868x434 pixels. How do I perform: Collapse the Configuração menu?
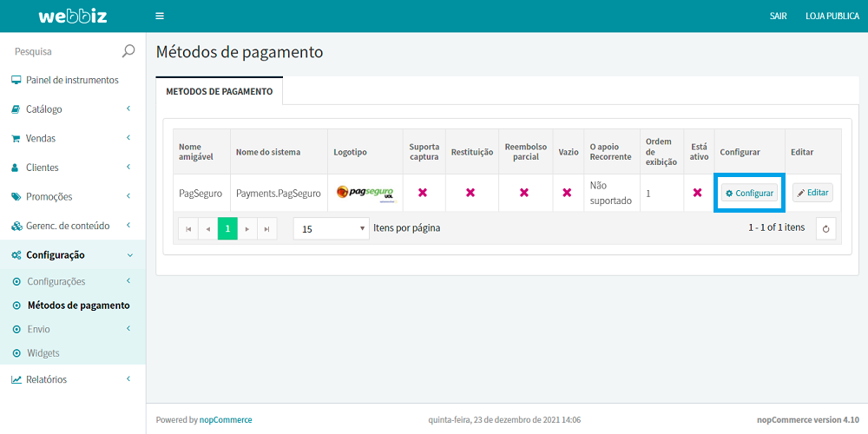point(56,255)
